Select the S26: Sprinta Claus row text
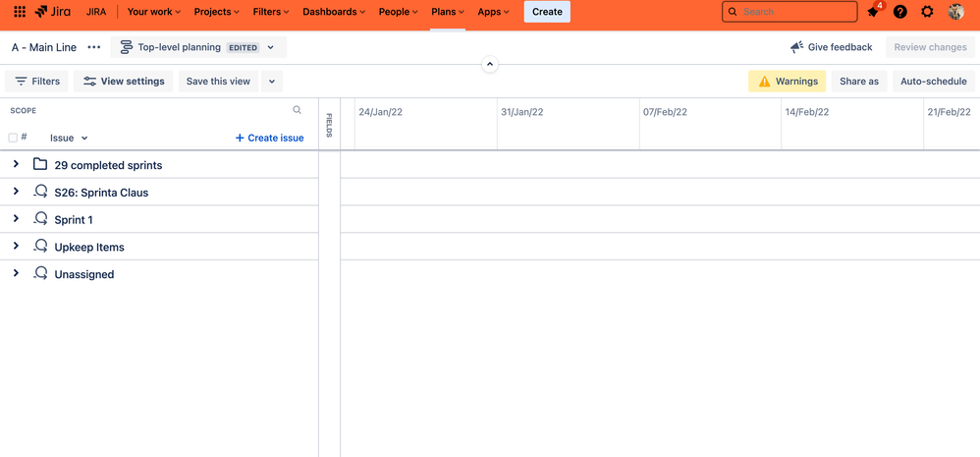Viewport: 980px width, 457px height. coord(101,193)
